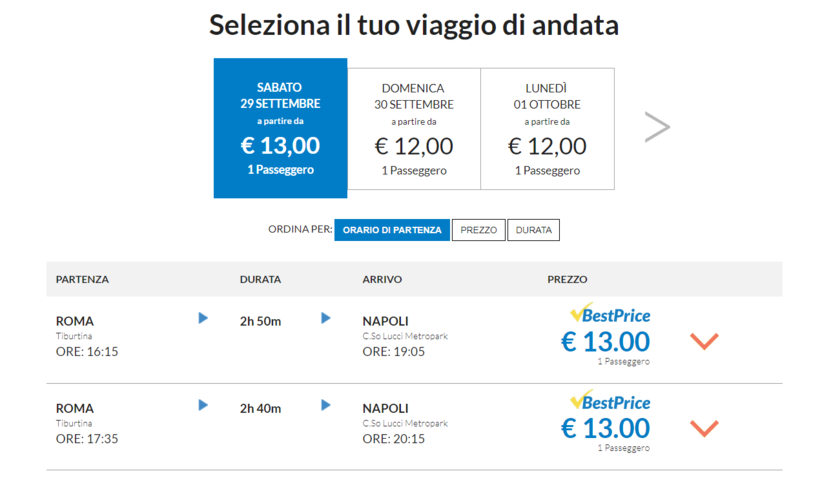Choose Lunedì 01 Ottobre date tab
The height and width of the screenshot is (491, 820).
tap(547, 128)
